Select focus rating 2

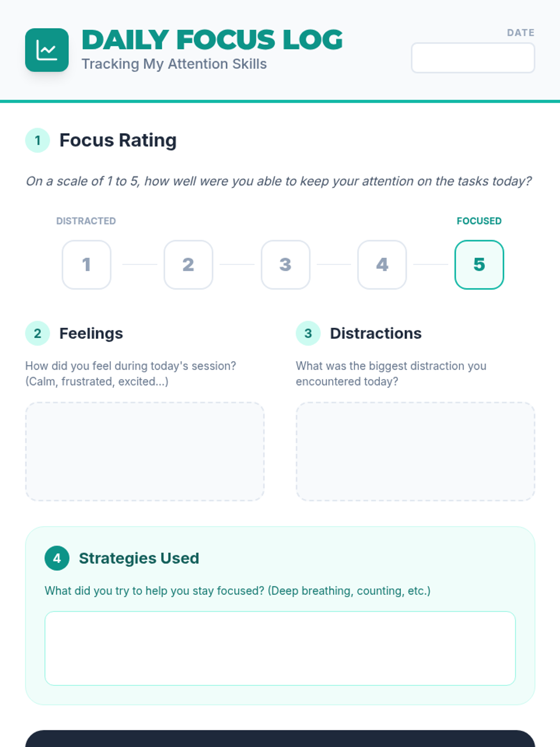pos(188,265)
